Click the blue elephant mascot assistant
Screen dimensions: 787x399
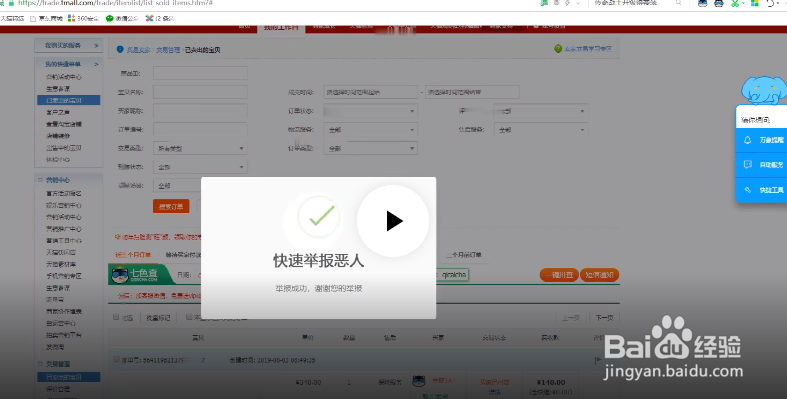pos(764,91)
